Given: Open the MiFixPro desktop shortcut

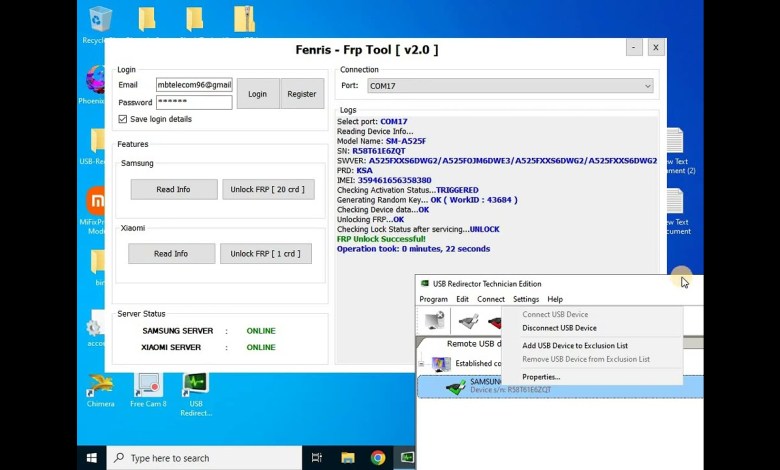Looking at the screenshot, I should [x=96, y=201].
